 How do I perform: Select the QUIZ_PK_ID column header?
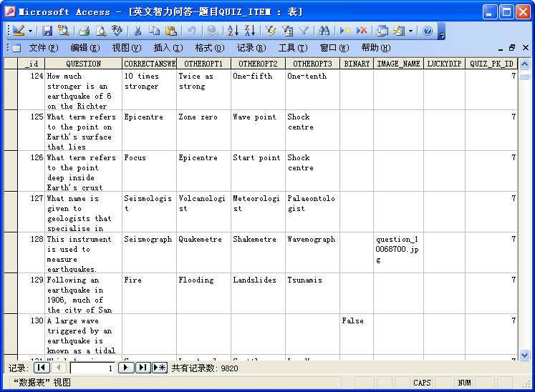pos(491,64)
